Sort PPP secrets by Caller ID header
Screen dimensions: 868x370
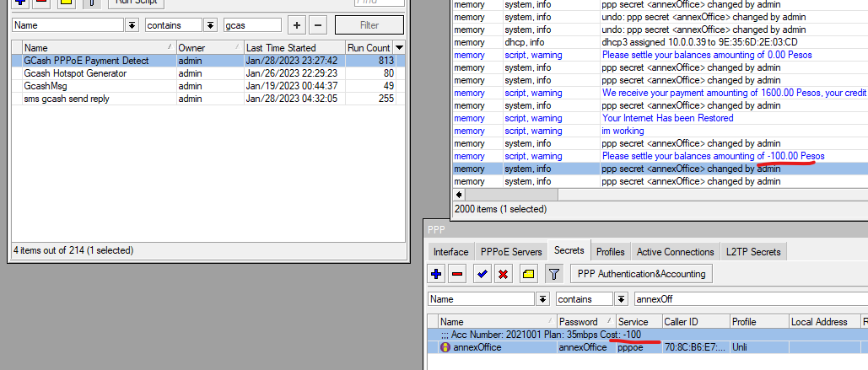696,321
